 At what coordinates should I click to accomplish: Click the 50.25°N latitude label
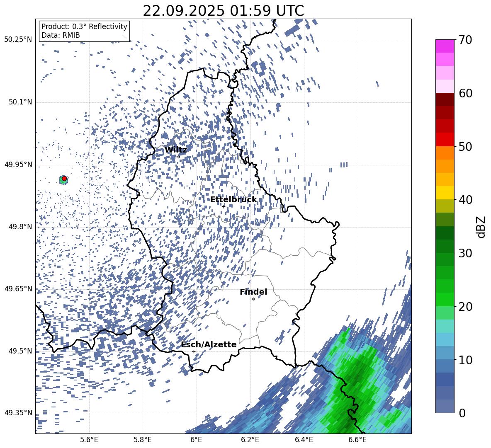click(18, 40)
